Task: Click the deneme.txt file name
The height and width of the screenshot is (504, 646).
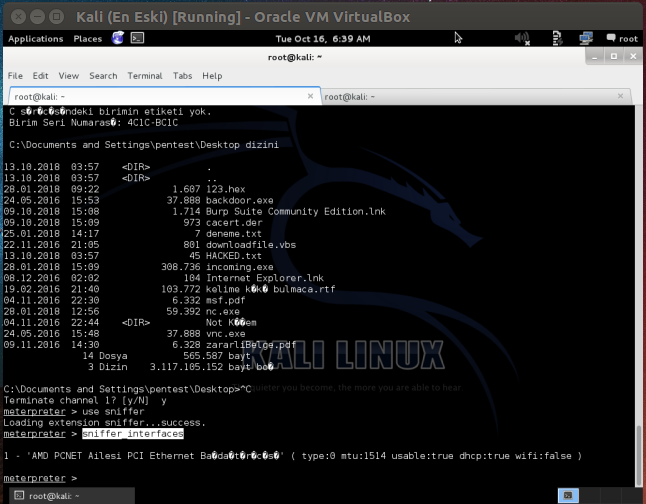Action: 234,234
